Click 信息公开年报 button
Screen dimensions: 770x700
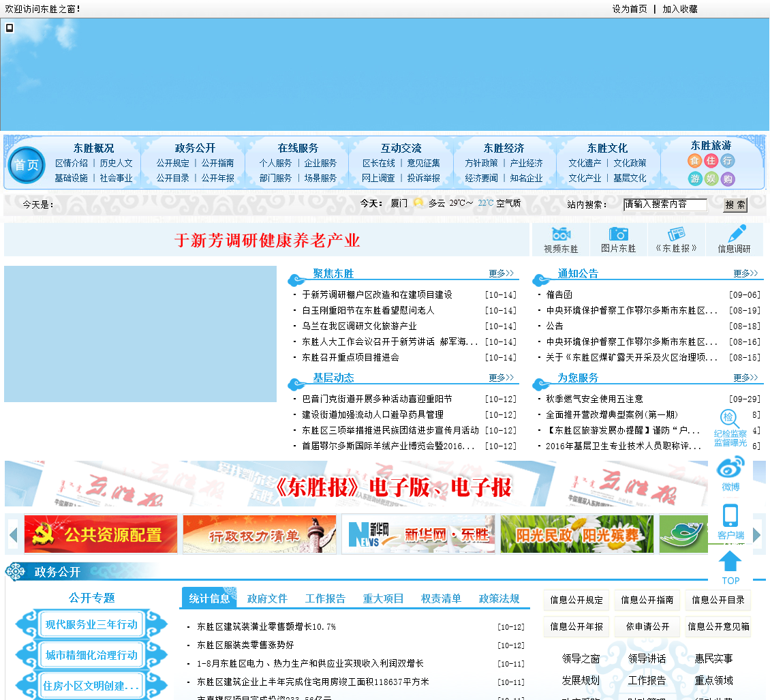[x=576, y=626]
